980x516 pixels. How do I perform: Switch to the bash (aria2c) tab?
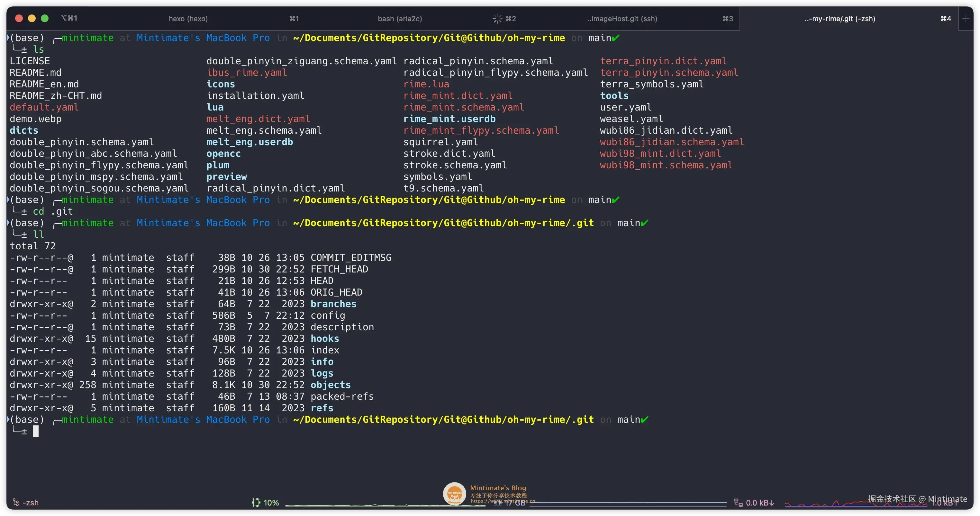[x=399, y=19]
